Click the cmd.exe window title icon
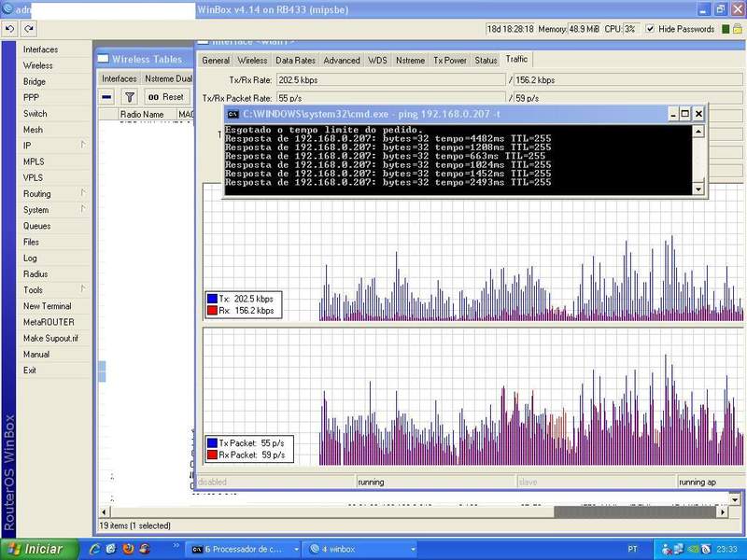 point(233,114)
